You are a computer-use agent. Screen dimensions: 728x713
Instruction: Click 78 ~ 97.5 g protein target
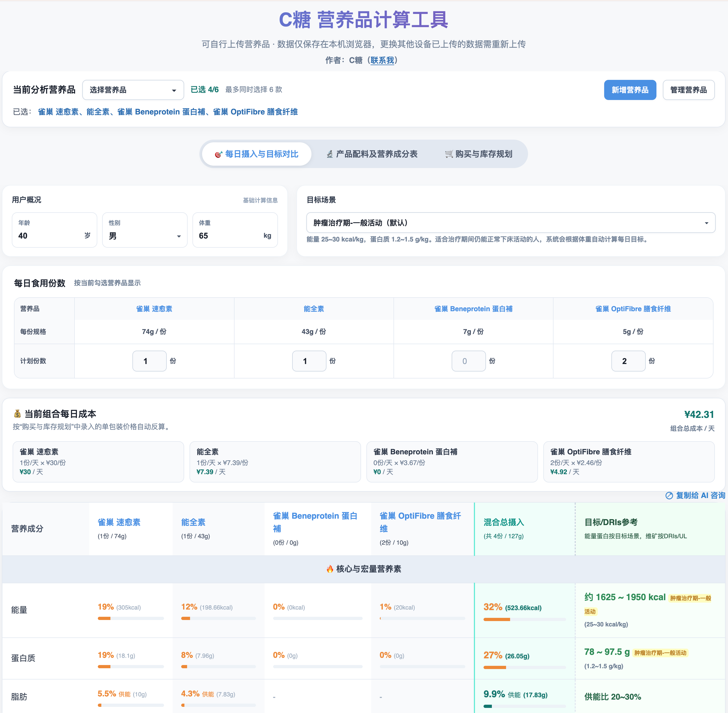click(607, 652)
